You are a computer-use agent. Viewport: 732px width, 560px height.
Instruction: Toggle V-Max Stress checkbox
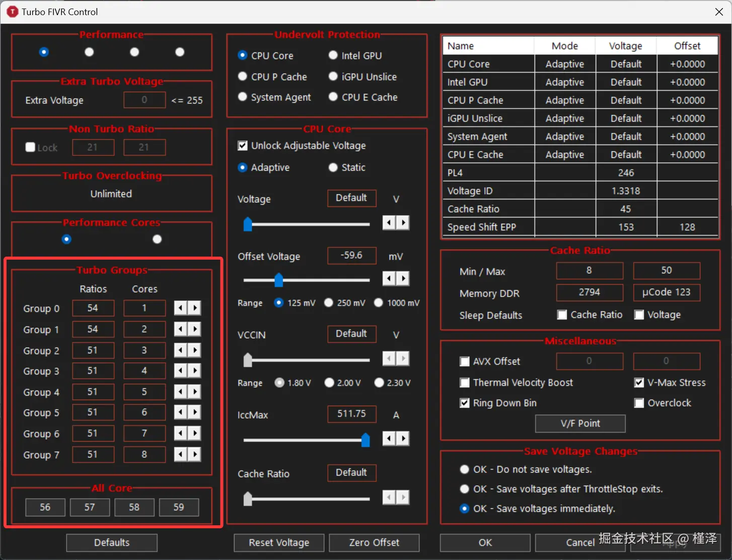[639, 382]
